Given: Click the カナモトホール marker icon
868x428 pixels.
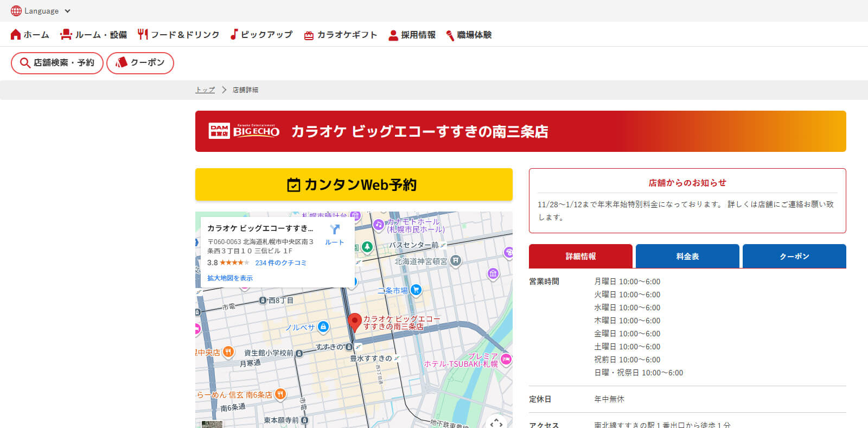Looking at the screenshot, I should point(379,225).
